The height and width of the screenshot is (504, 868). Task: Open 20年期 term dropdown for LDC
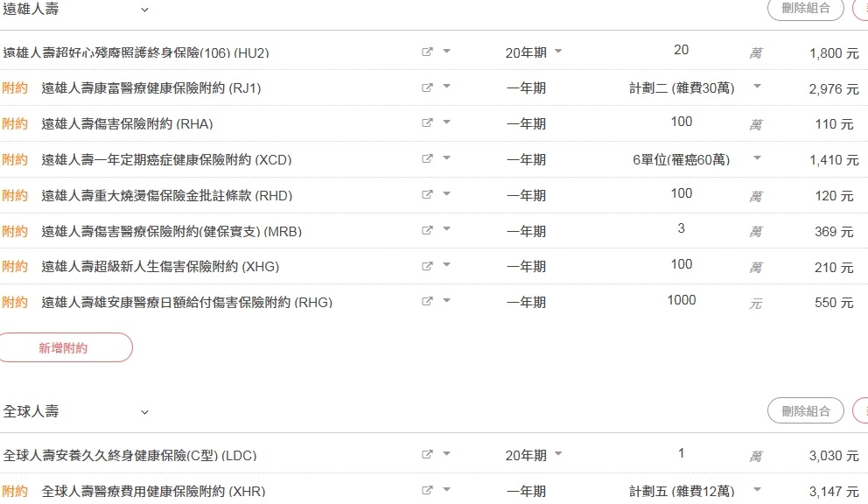(534, 455)
